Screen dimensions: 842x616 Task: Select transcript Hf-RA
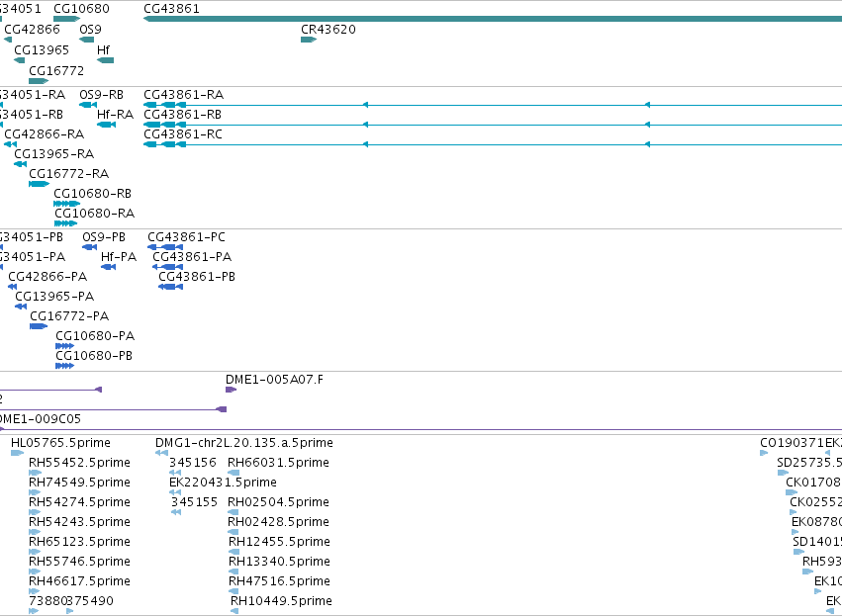tap(106, 125)
